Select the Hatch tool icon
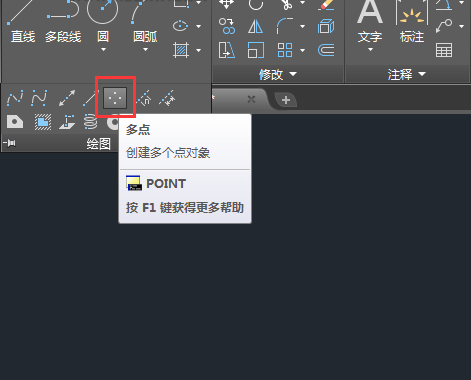 pyautogui.click(x=181, y=50)
